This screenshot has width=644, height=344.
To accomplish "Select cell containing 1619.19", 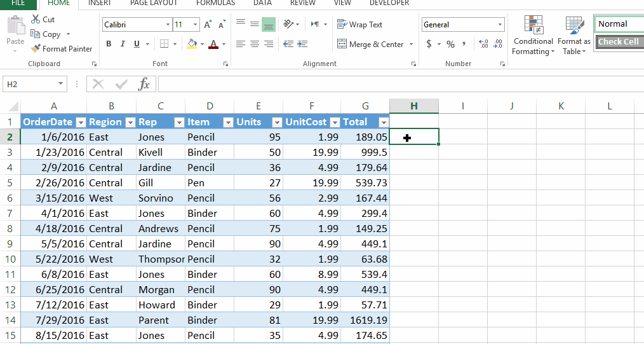I will point(365,320).
